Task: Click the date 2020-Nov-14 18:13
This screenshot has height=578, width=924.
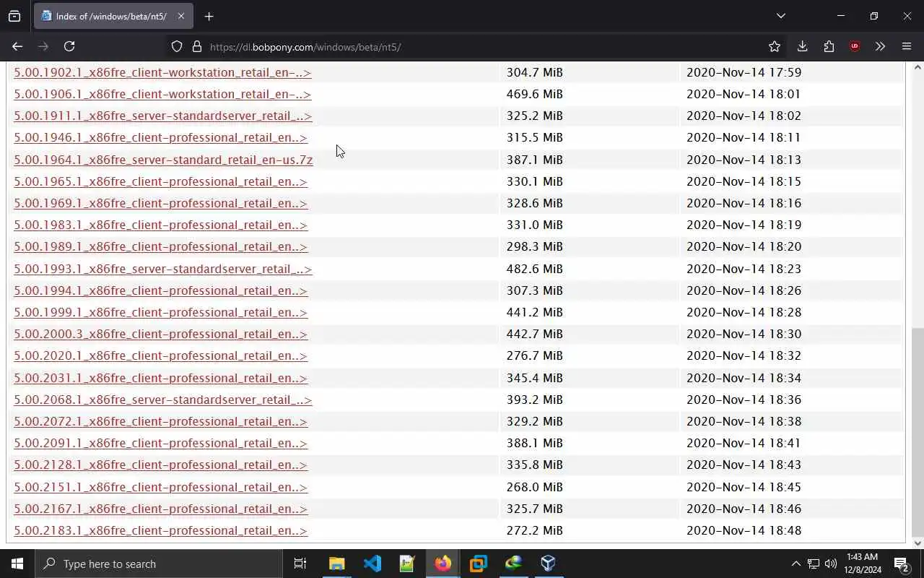Action: [x=744, y=160]
